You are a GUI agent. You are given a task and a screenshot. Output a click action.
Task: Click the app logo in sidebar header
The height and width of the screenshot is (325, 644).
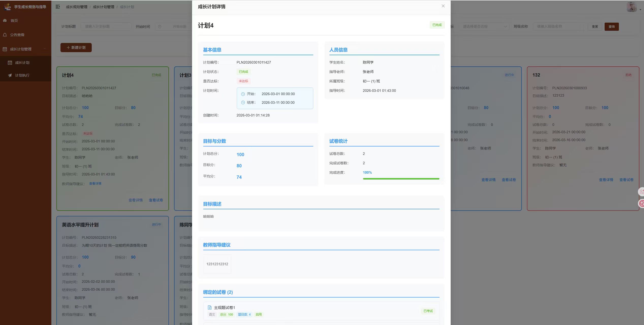coord(8,7)
